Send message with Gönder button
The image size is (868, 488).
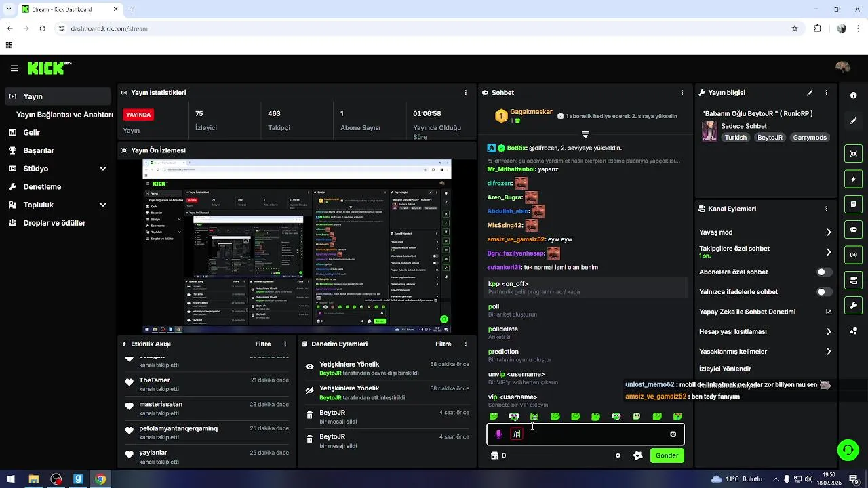tap(667, 455)
